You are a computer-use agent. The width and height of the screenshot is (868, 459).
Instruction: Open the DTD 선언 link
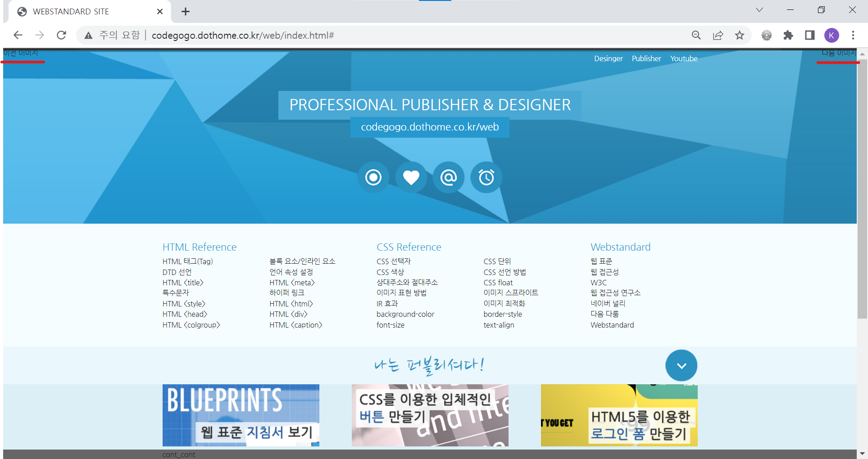(177, 272)
